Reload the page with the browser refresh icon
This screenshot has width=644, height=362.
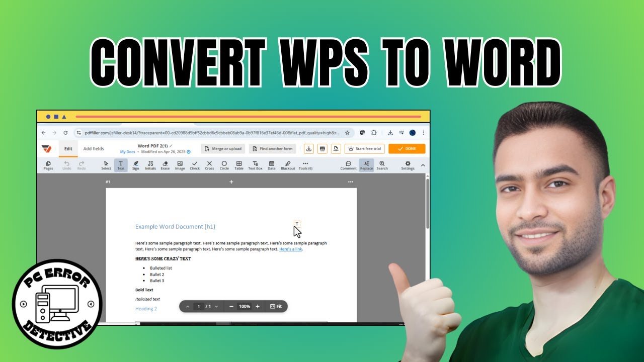click(x=65, y=133)
